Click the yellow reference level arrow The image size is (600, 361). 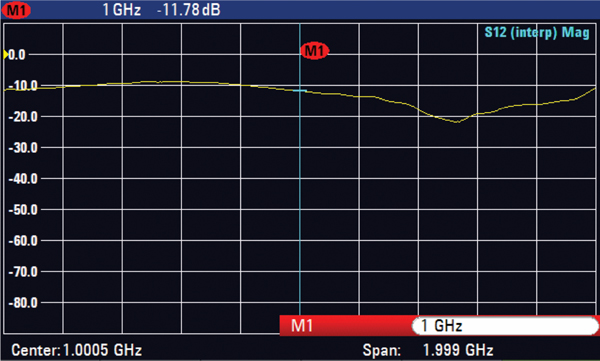(6, 54)
